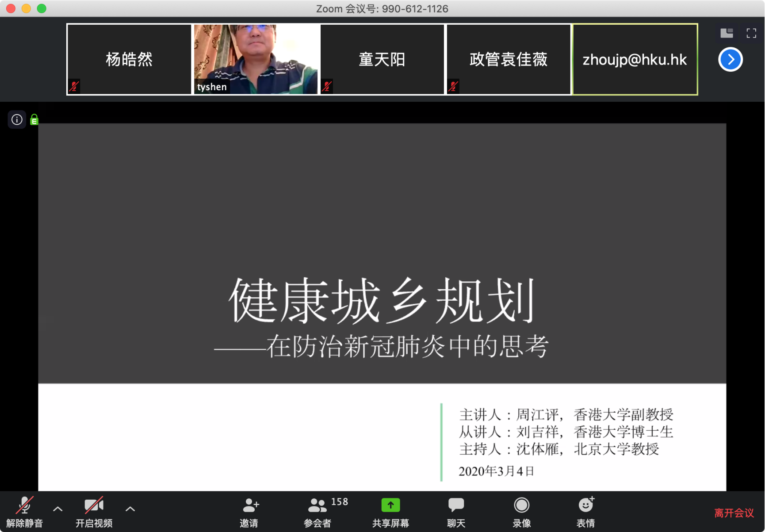Open the participants list showing 158
765x532 pixels.
(317, 505)
